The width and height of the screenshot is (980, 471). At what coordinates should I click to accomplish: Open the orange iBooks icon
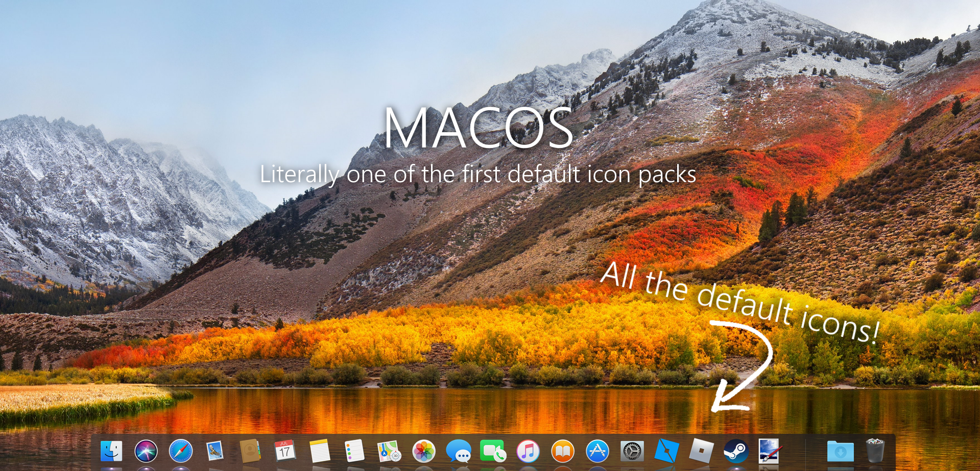click(x=563, y=451)
